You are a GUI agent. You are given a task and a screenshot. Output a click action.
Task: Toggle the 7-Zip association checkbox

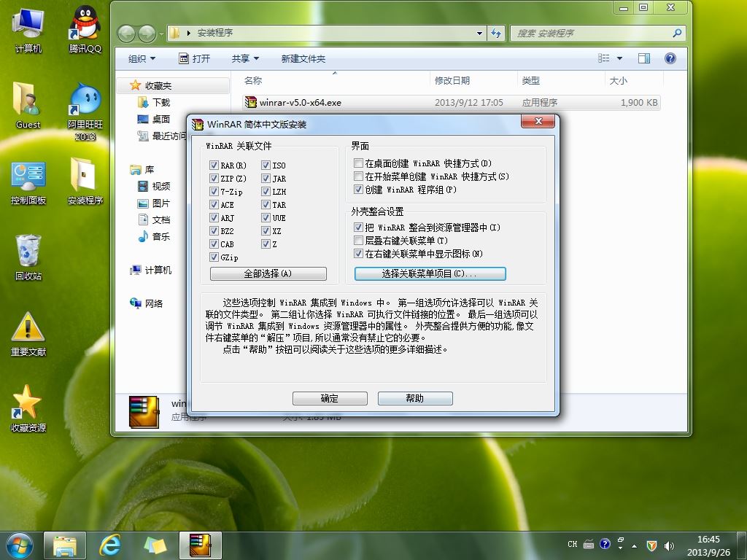pos(214,192)
